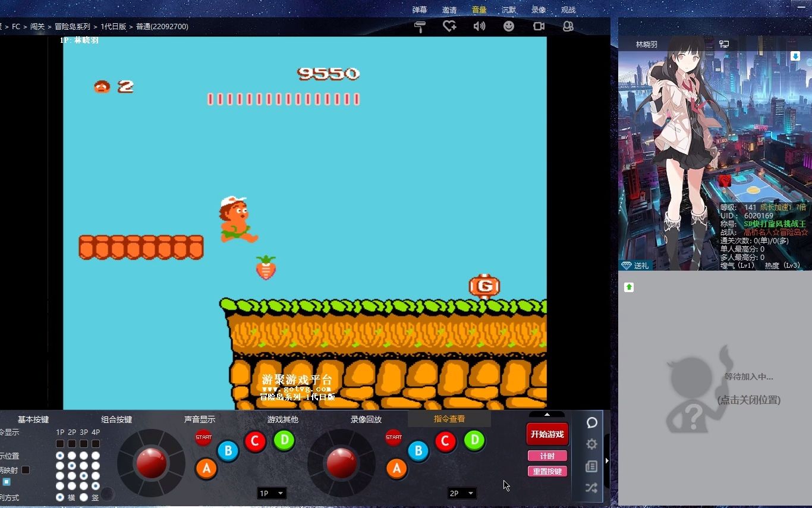Click the speaker volume icon
Image resolution: width=812 pixels, height=508 pixels.
click(479, 26)
